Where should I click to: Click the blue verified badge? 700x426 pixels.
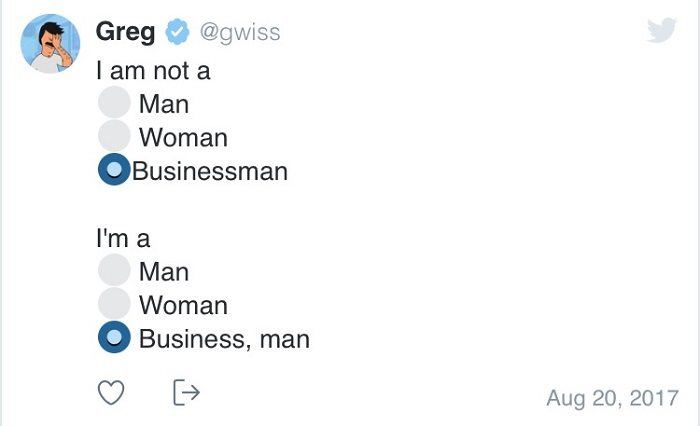[177, 32]
